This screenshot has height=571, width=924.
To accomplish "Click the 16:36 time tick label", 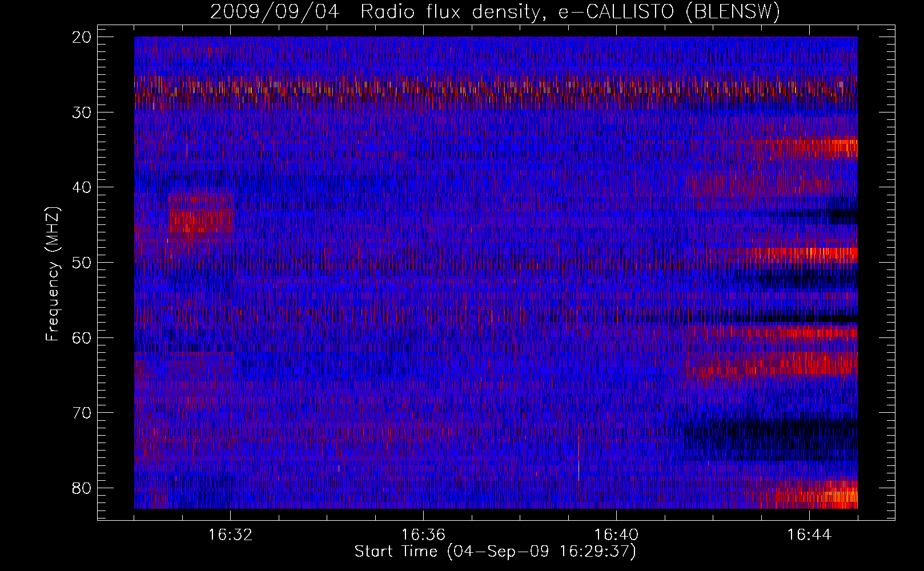I will coord(423,535).
